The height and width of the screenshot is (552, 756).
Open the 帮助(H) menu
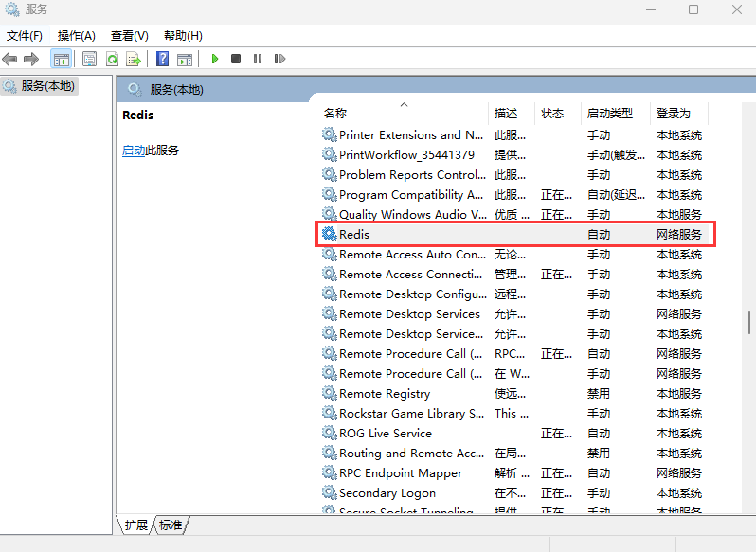tap(183, 36)
